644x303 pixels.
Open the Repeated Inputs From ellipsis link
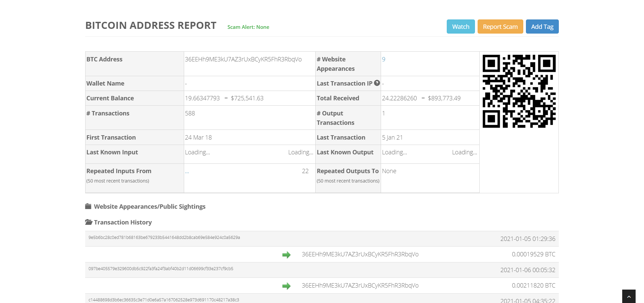(x=187, y=171)
